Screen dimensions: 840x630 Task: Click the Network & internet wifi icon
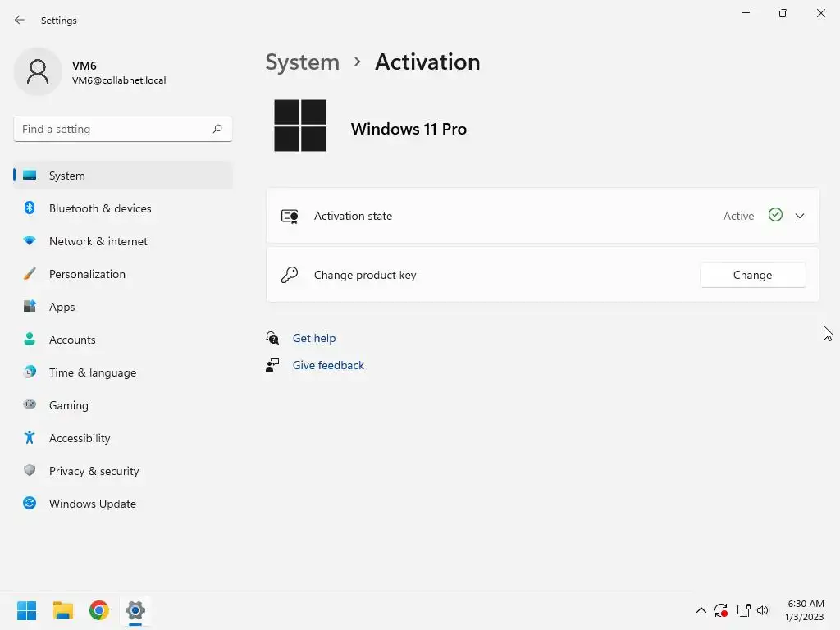pos(30,241)
